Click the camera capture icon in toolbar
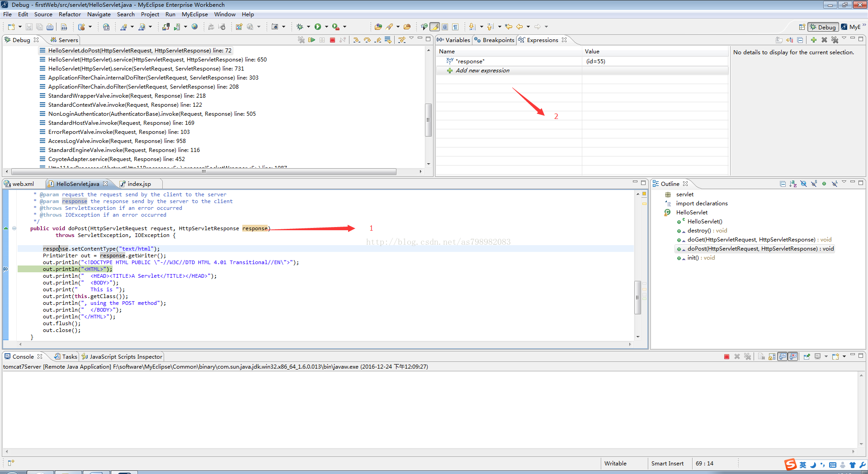Viewport: 868px width, 474px height. (x=274, y=27)
